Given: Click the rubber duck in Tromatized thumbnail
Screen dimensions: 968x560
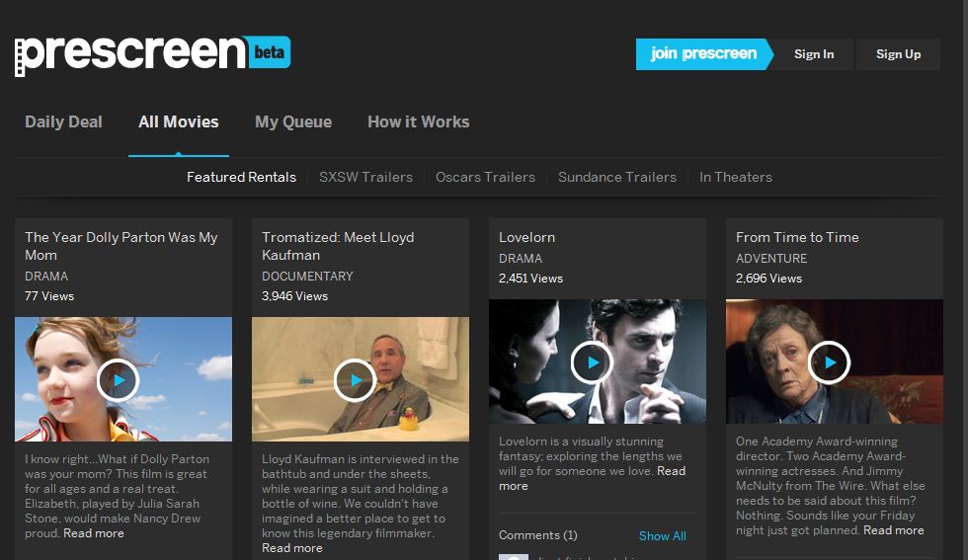Looking at the screenshot, I should point(409,419).
